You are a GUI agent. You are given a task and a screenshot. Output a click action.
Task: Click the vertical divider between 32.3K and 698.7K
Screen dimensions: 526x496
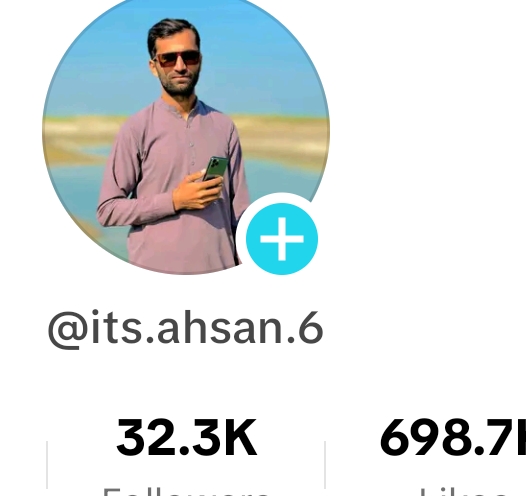point(325,464)
